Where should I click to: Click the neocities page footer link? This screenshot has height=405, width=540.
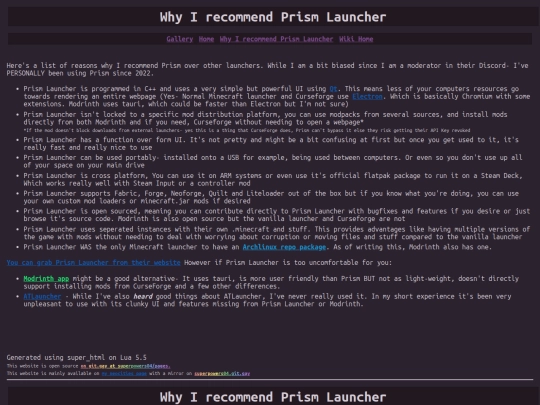point(124,373)
